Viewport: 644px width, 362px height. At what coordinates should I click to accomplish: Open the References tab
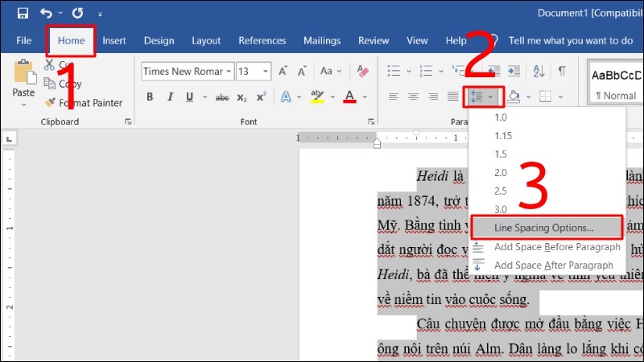coord(262,40)
